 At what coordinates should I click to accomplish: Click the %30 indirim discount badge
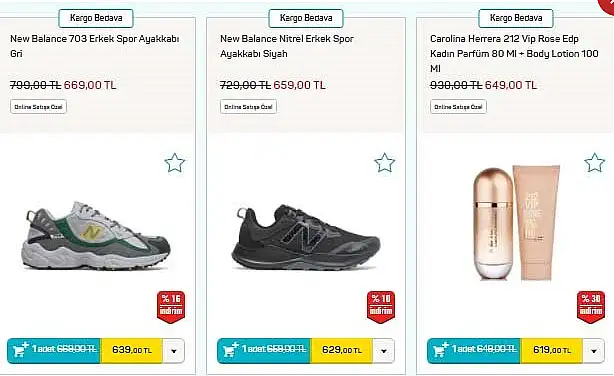[x=591, y=307]
